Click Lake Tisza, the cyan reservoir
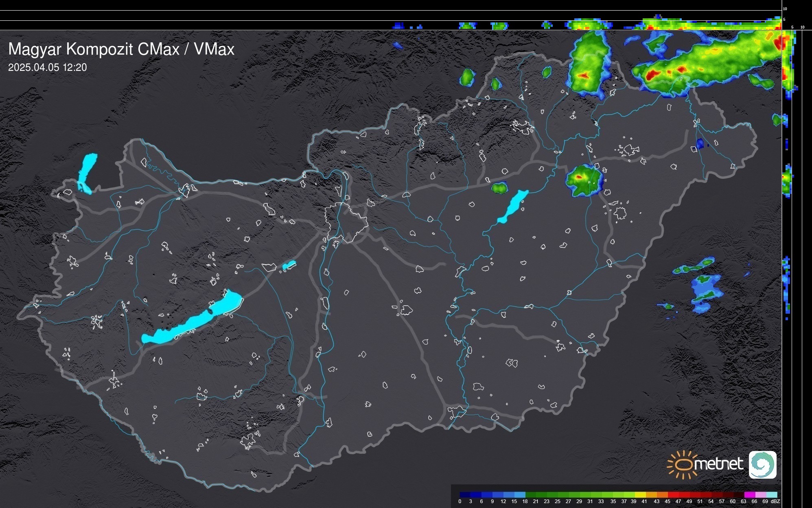 coord(512,206)
